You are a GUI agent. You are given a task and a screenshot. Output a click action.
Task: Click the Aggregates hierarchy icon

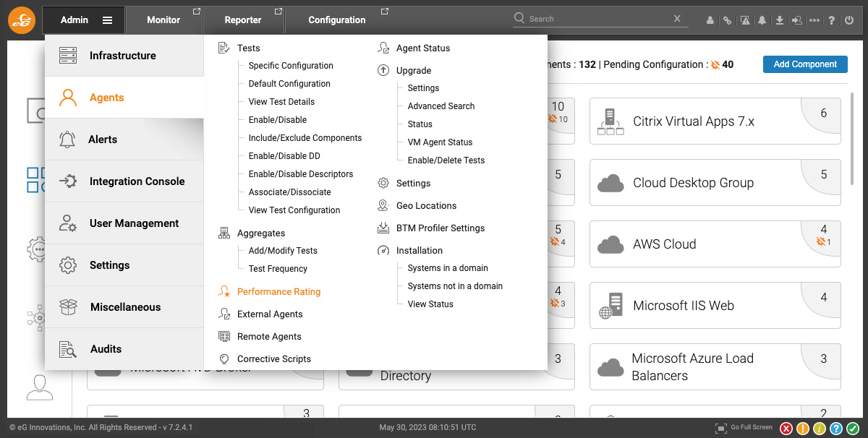click(224, 233)
